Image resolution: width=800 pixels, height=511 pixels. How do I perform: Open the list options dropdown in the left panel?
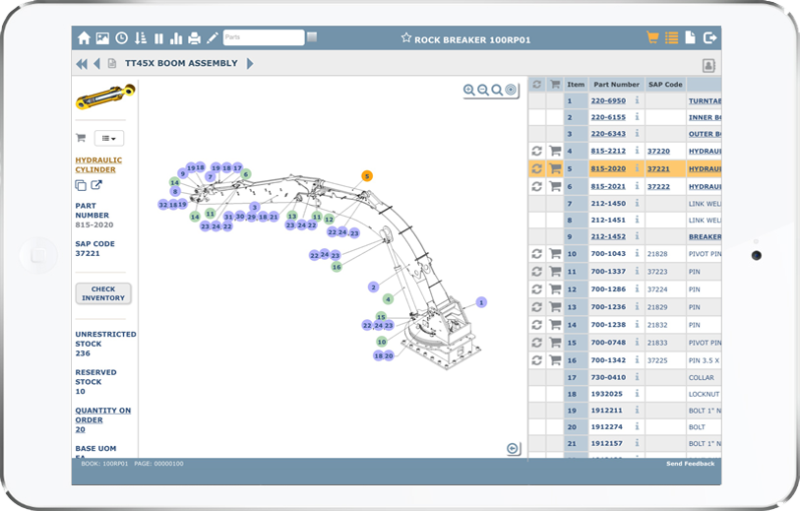pos(108,138)
